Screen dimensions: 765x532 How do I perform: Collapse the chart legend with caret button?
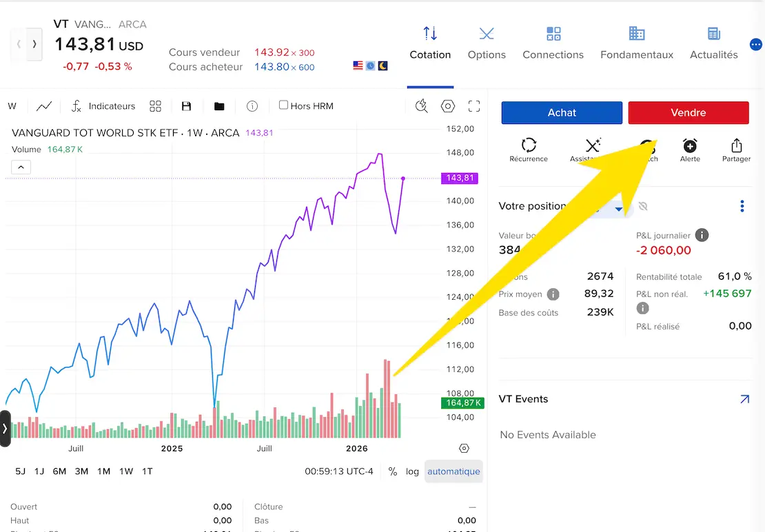[x=21, y=167]
